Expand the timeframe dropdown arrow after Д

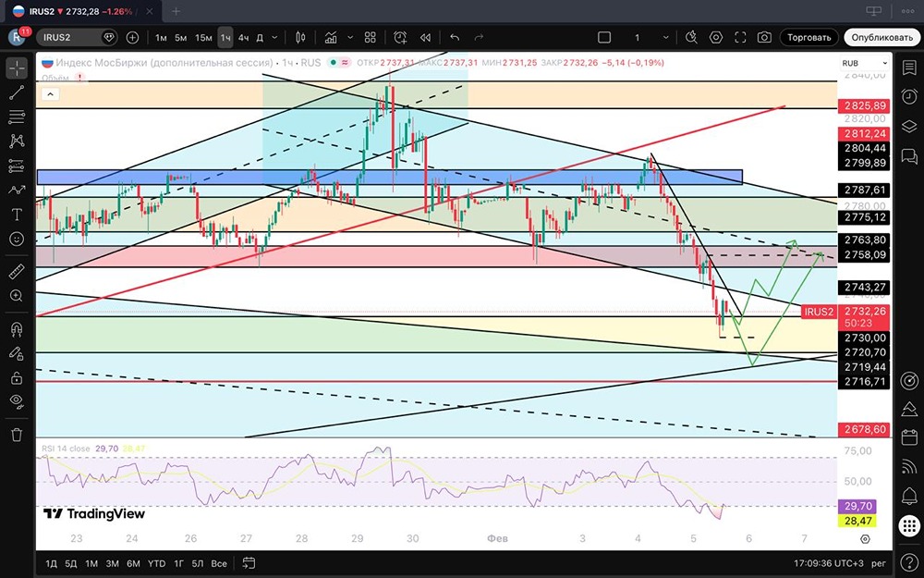274,37
